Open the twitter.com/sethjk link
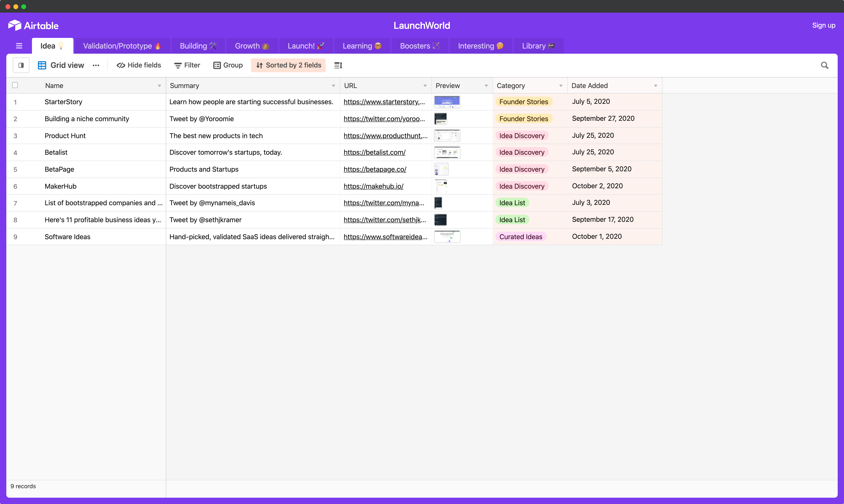844x504 pixels. click(x=385, y=220)
